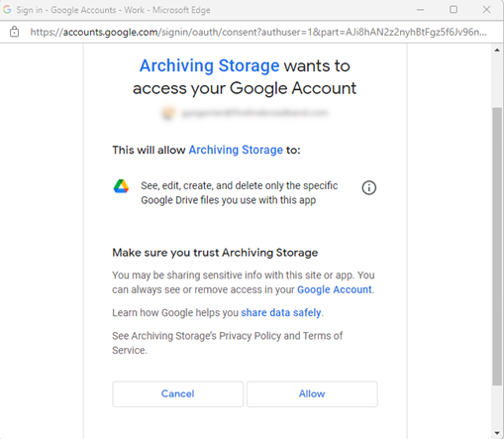
Task: Click the blurred account email address
Action: [x=254, y=113]
